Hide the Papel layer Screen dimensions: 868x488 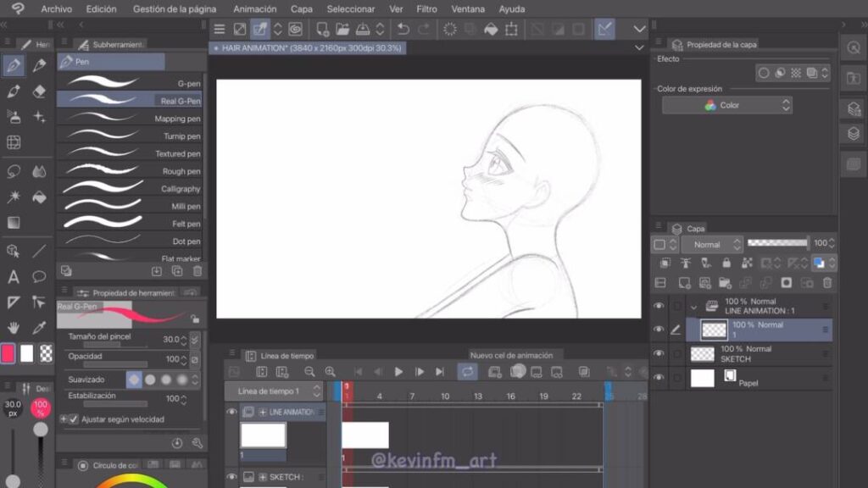pos(659,377)
